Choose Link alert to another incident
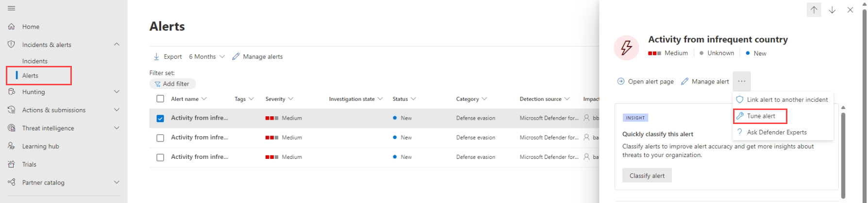This screenshot has height=203, width=868. click(x=787, y=99)
